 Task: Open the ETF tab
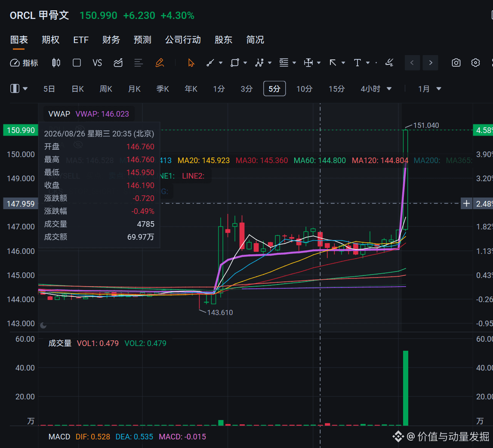tap(81, 40)
